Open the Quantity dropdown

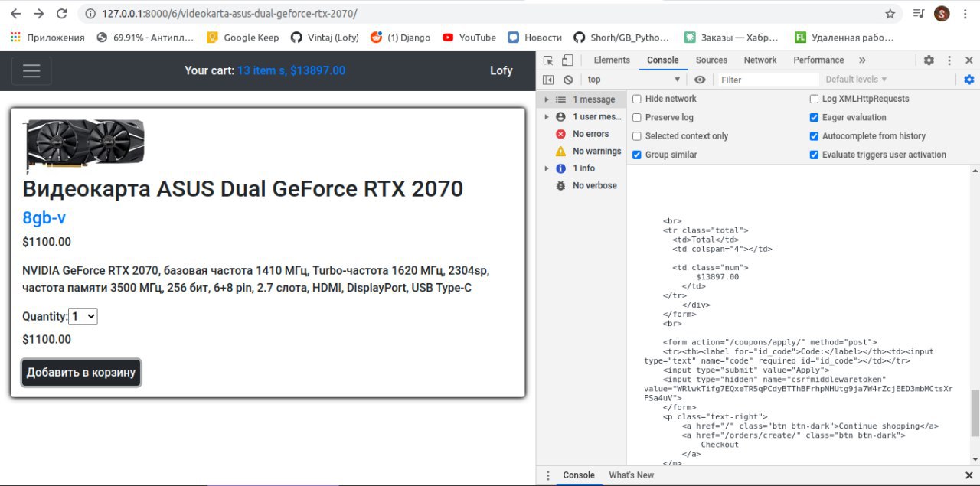83,316
